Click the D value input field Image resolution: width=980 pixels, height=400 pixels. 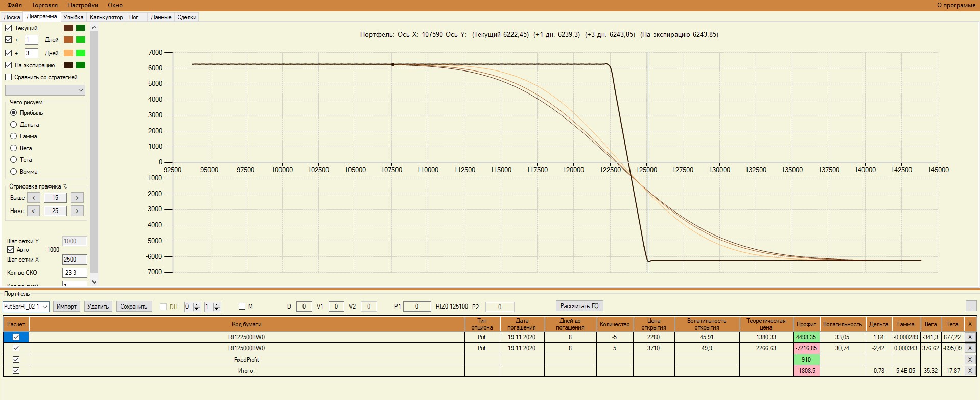(x=304, y=307)
